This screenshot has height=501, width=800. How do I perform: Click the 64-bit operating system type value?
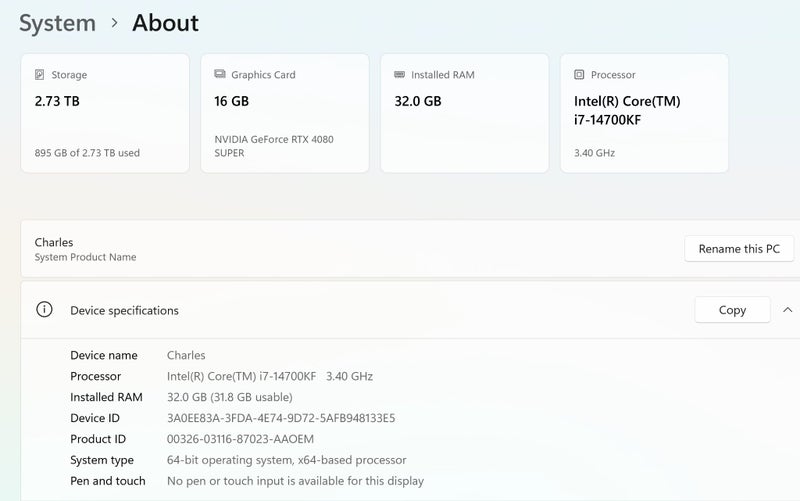286,460
